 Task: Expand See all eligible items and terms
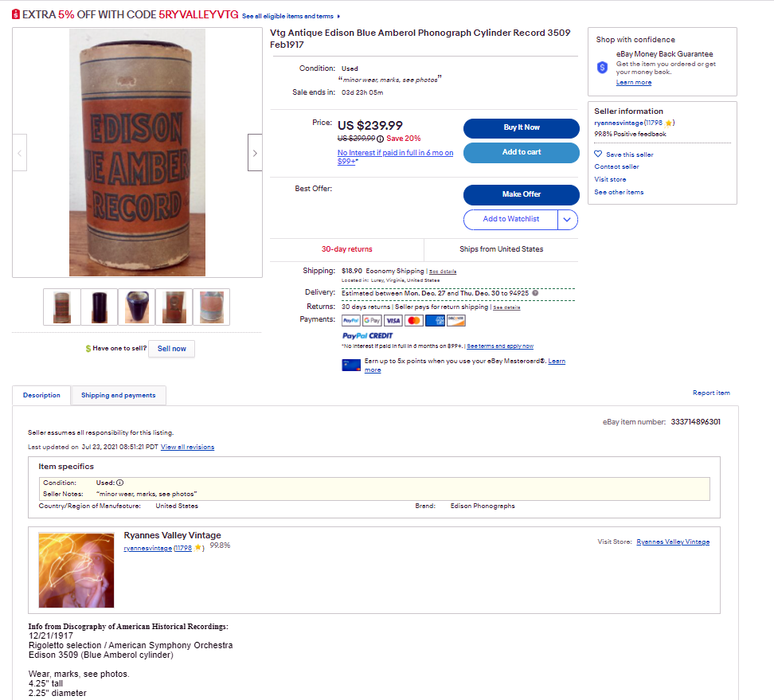tap(291, 16)
